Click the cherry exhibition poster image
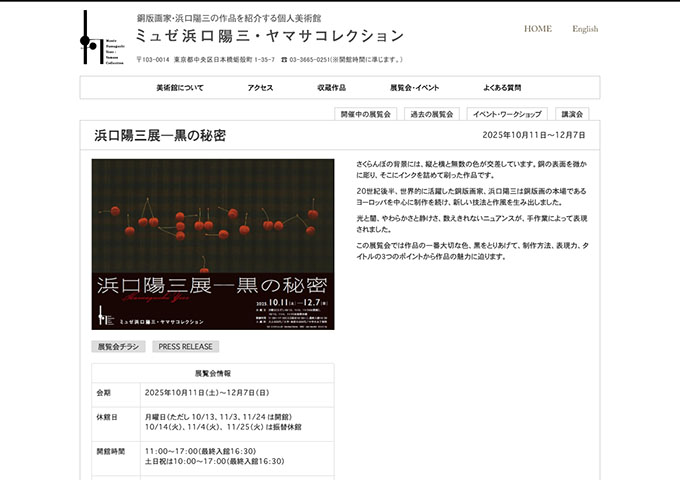The height and width of the screenshot is (480, 680). (x=213, y=244)
